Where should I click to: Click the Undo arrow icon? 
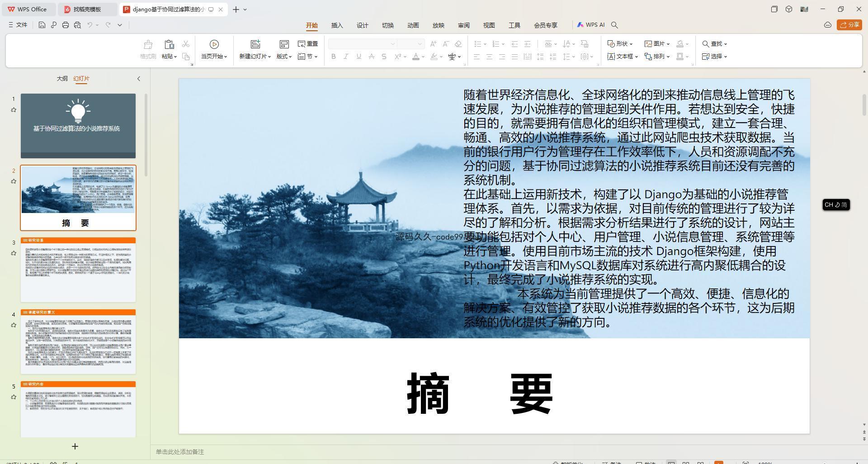(x=90, y=25)
